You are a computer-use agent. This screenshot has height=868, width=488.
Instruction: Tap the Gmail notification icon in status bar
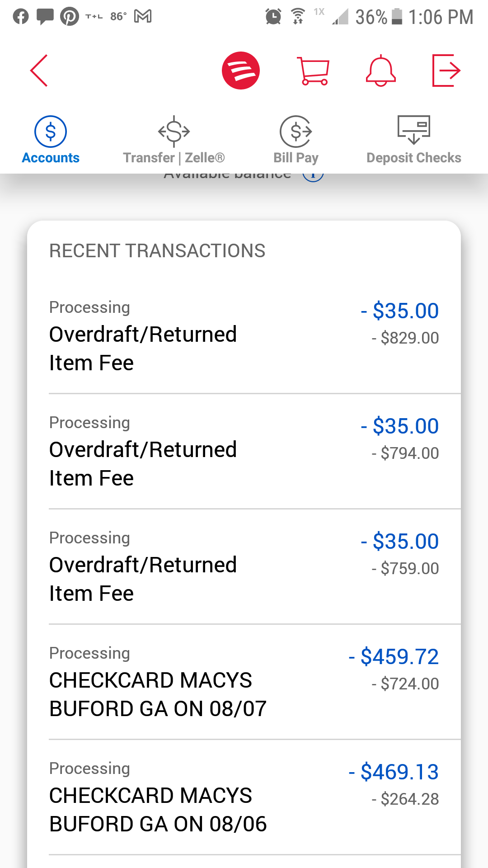click(x=143, y=17)
